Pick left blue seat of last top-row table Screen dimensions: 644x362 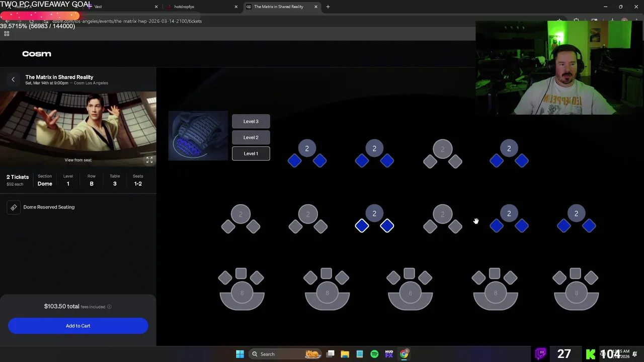(x=497, y=161)
